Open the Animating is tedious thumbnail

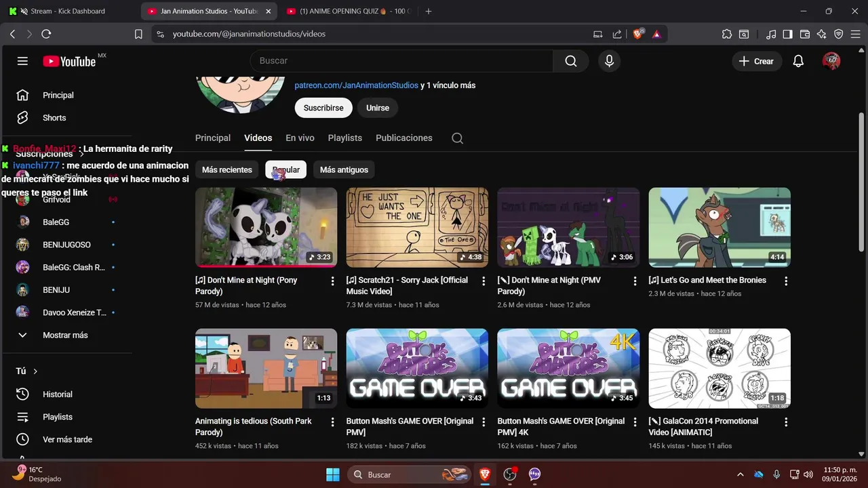[266, 369]
